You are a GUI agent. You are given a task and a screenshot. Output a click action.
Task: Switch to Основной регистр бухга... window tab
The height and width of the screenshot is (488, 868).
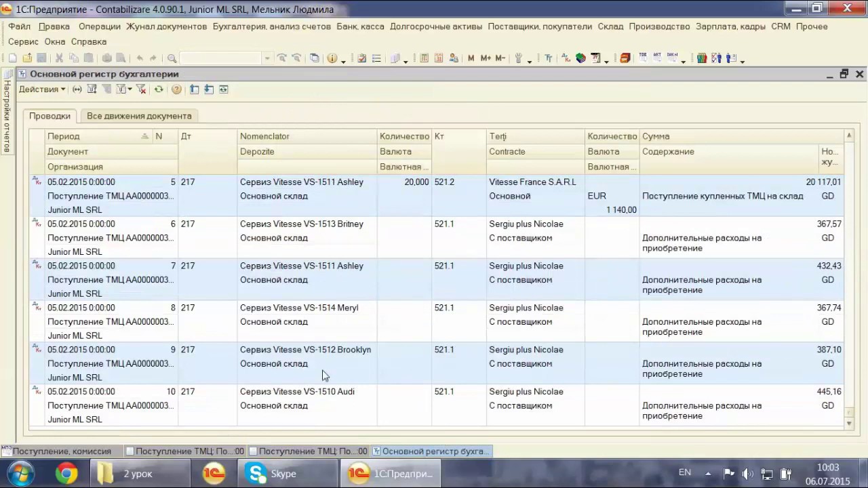[432, 451]
